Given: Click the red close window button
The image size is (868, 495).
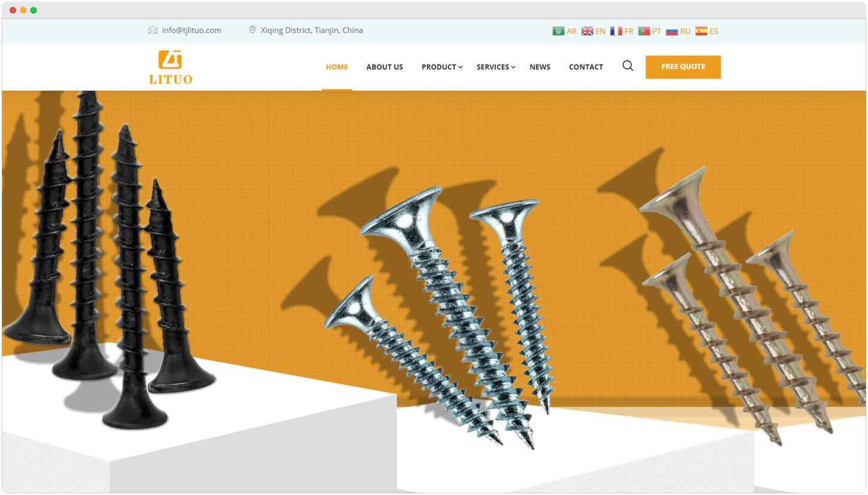Looking at the screenshot, I should coord(13,10).
